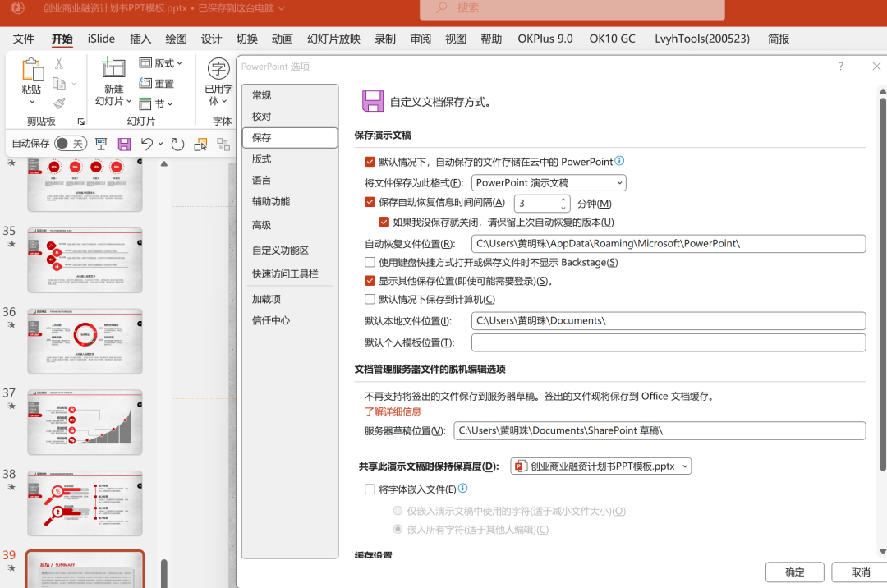The image size is (887, 588).
Task: Click the info icon beside embed fonts option
Action: coord(462,489)
